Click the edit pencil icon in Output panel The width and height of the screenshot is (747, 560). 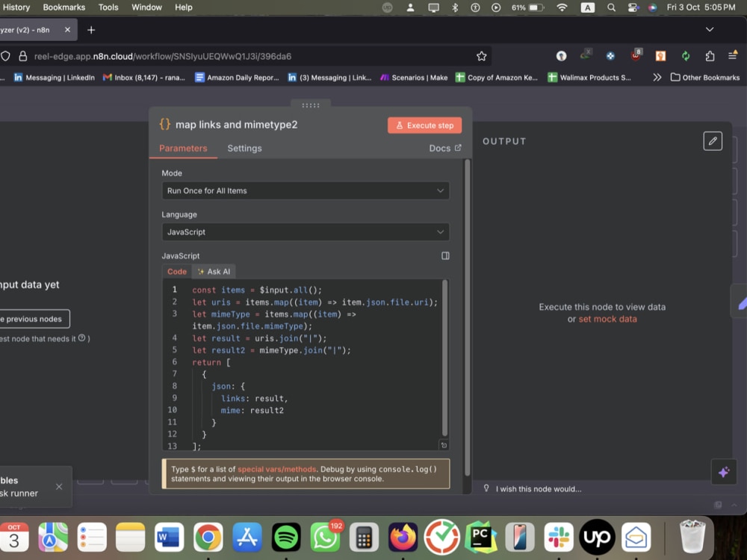pos(713,141)
